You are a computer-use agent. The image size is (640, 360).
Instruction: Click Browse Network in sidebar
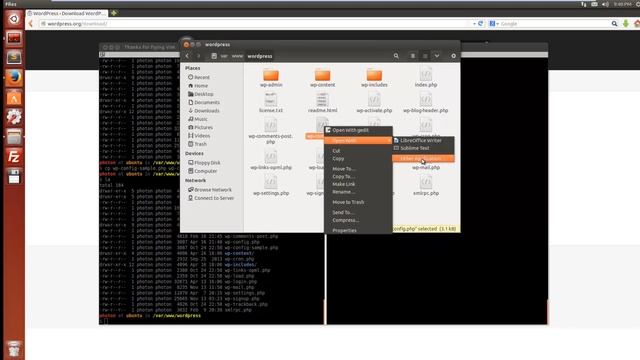[x=210, y=190]
